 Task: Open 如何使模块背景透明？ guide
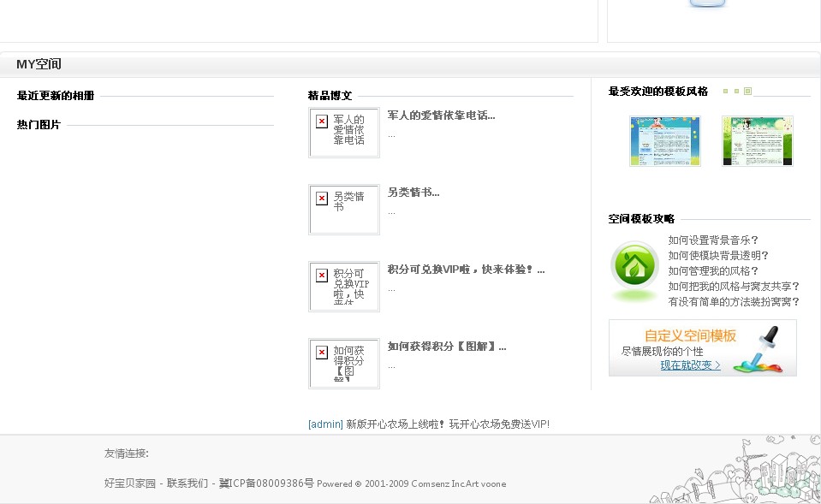pyautogui.click(x=718, y=255)
